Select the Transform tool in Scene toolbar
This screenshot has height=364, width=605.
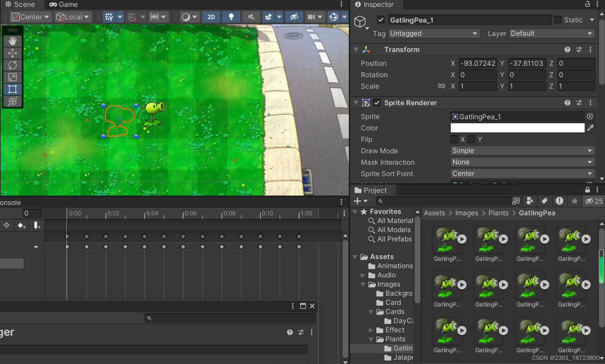[12, 101]
